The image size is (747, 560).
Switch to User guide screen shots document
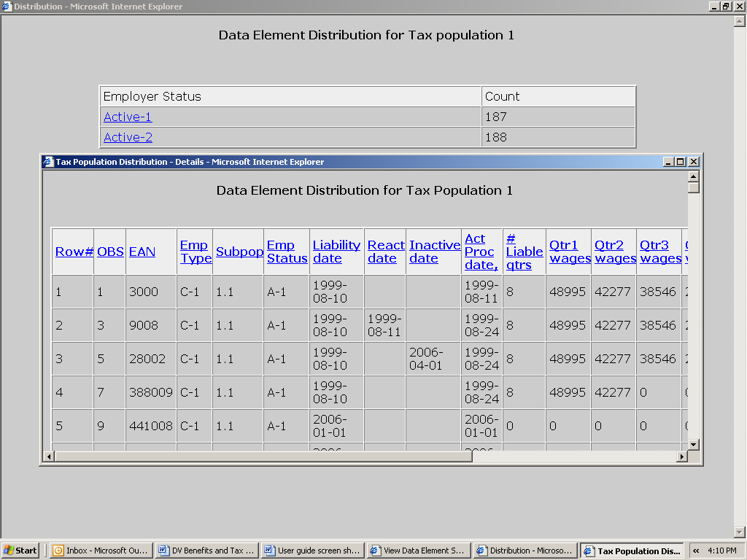(312, 551)
